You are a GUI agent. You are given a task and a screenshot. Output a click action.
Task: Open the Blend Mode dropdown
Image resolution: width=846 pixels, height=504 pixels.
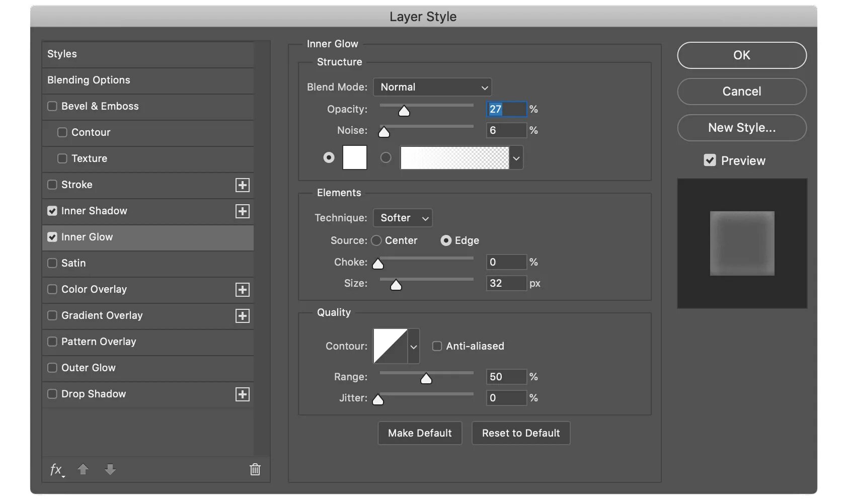(x=432, y=87)
